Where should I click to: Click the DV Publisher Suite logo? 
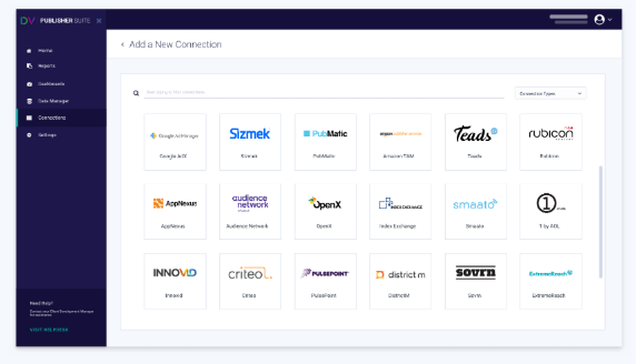55,20
